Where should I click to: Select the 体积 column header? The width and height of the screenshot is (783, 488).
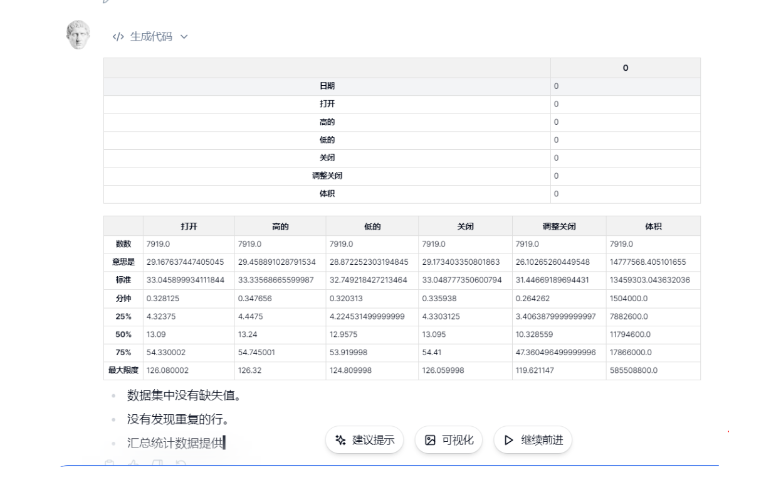click(x=654, y=226)
